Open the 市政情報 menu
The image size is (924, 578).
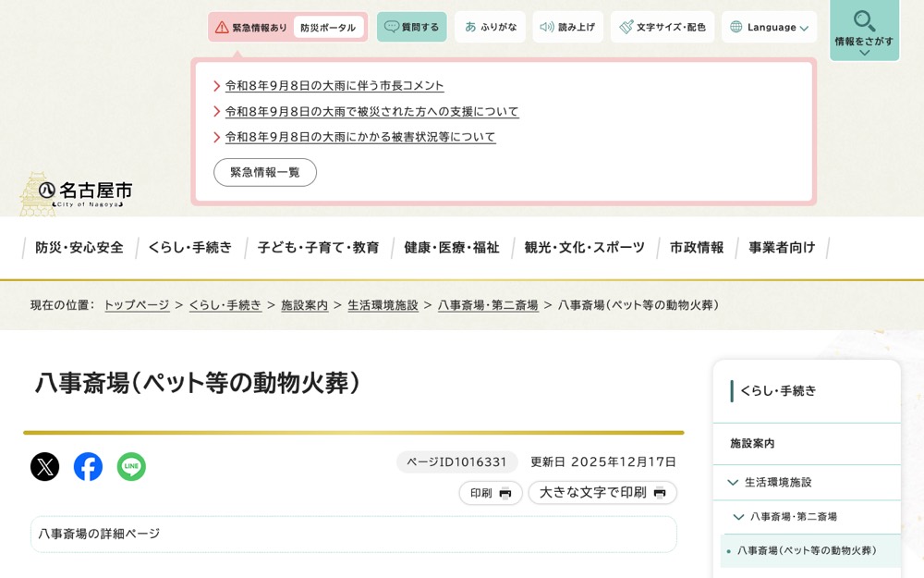click(x=697, y=248)
